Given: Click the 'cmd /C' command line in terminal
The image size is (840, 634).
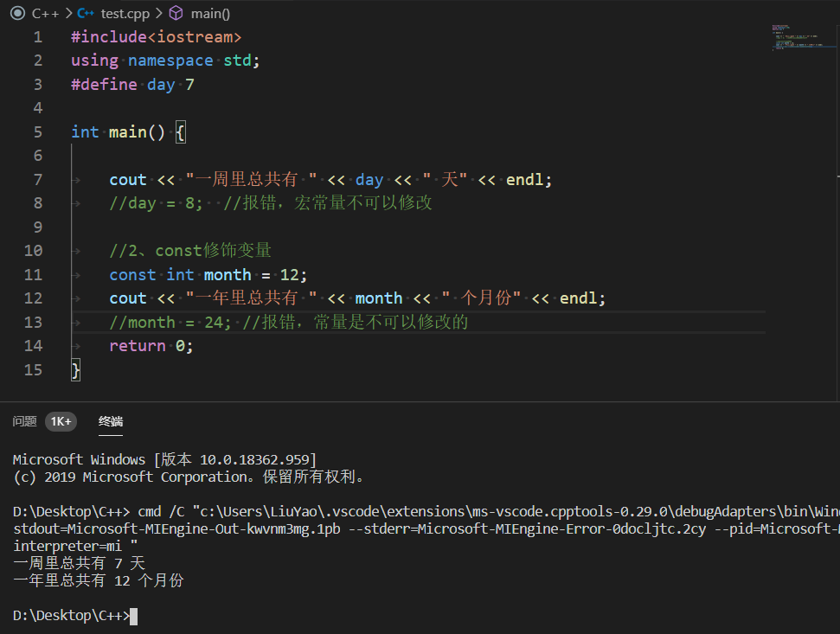Looking at the screenshot, I should pos(426,511).
